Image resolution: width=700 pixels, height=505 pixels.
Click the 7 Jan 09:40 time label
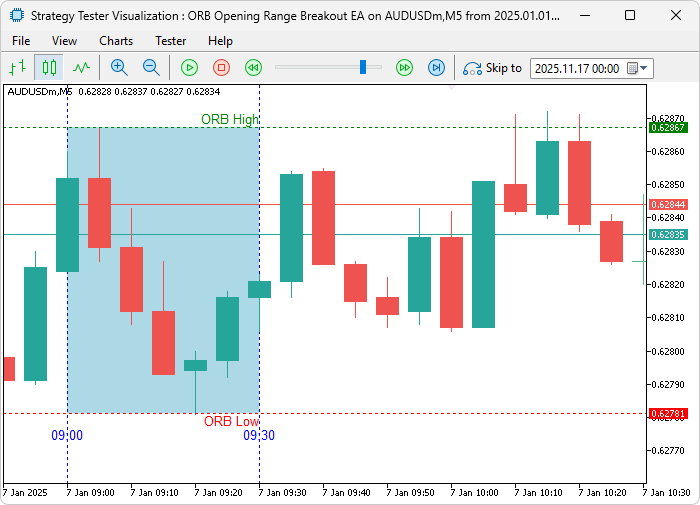346,492
